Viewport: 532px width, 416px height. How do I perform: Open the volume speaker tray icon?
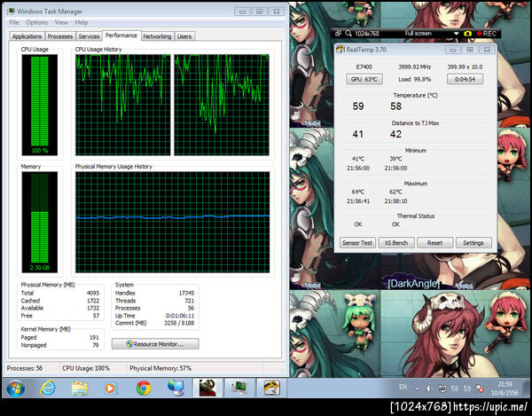429,389
